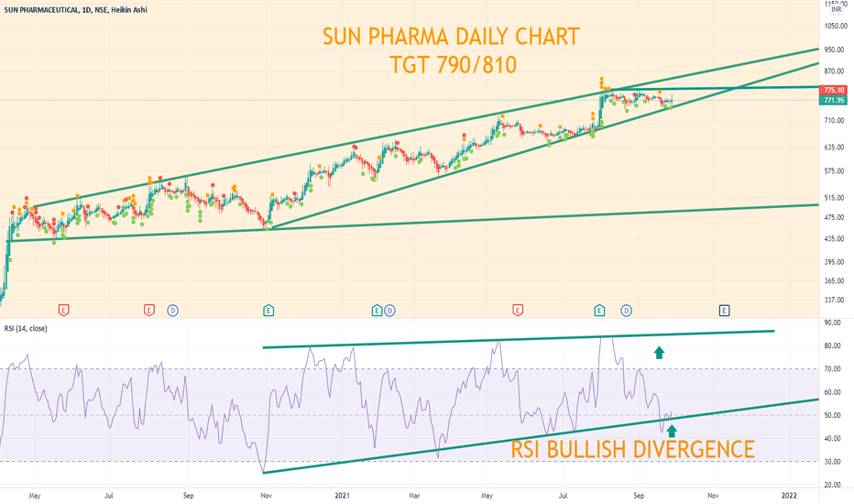854x504 pixels.
Task: Select the green 771.95 current price label
Action: pos(834,100)
